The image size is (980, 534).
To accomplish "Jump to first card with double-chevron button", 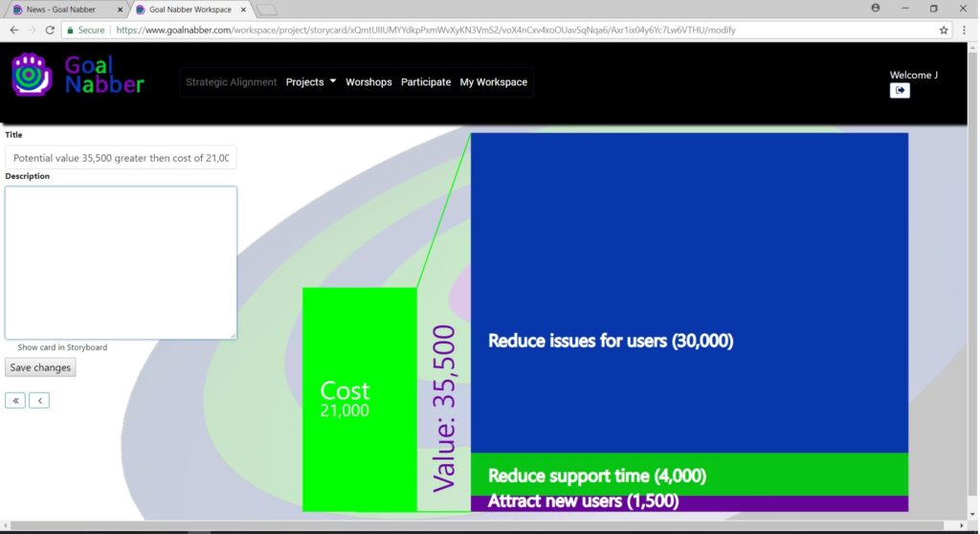I will click(x=15, y=400).
